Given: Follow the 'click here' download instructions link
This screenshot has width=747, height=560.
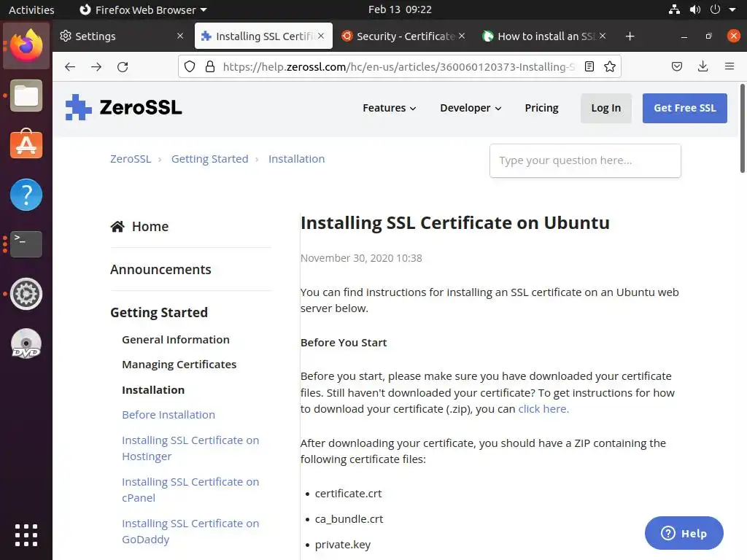Looking at the screenshot, I should point(543,409).
